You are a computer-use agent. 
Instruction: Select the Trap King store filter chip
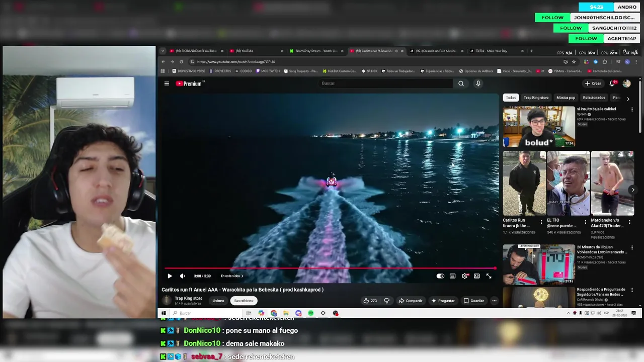point(536,98)
